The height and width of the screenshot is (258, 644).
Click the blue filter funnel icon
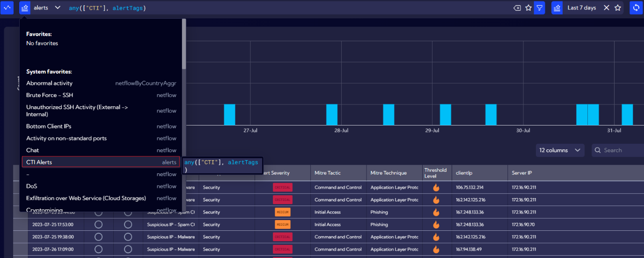(x=540, y=8)
